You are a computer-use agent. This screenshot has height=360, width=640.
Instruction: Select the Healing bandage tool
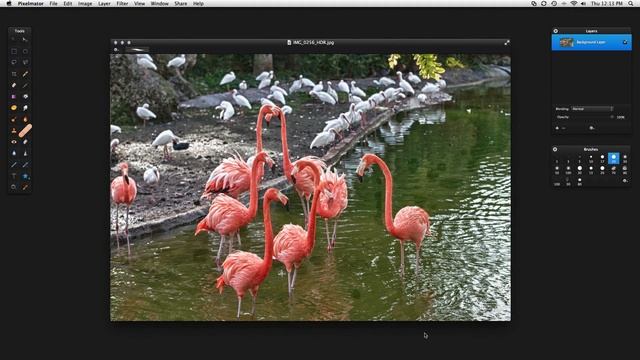tap(25, 131)
